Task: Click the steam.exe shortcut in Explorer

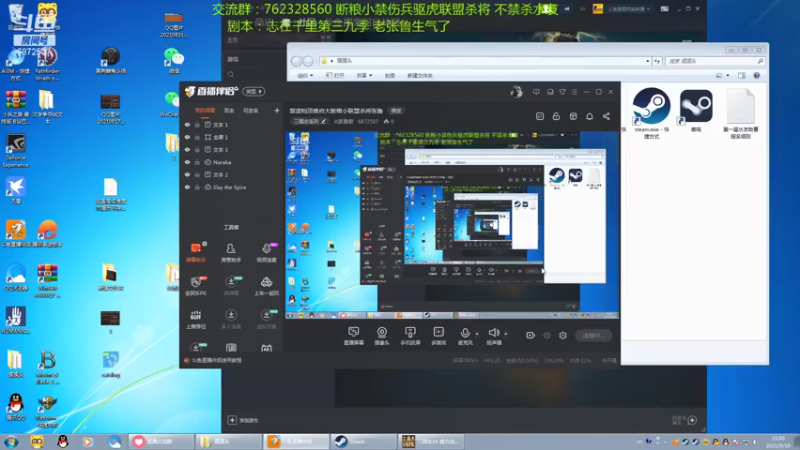Action: (652, 113)
